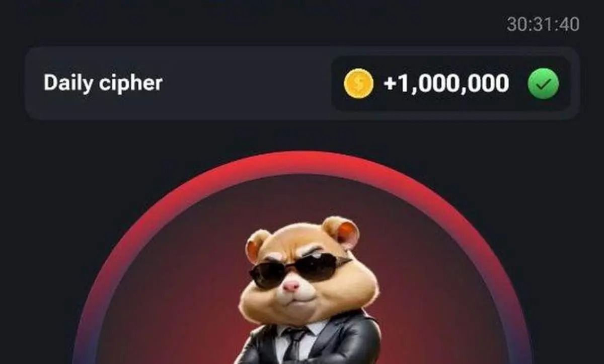
Task: Click the gold dollar coin icon
Action: click(x=358, y=84)
